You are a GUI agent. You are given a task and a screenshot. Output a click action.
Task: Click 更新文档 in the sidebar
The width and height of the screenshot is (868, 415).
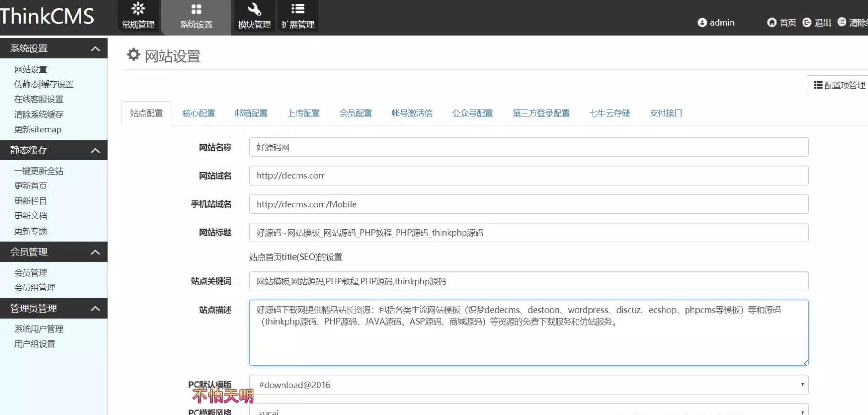tap(31, 216)
